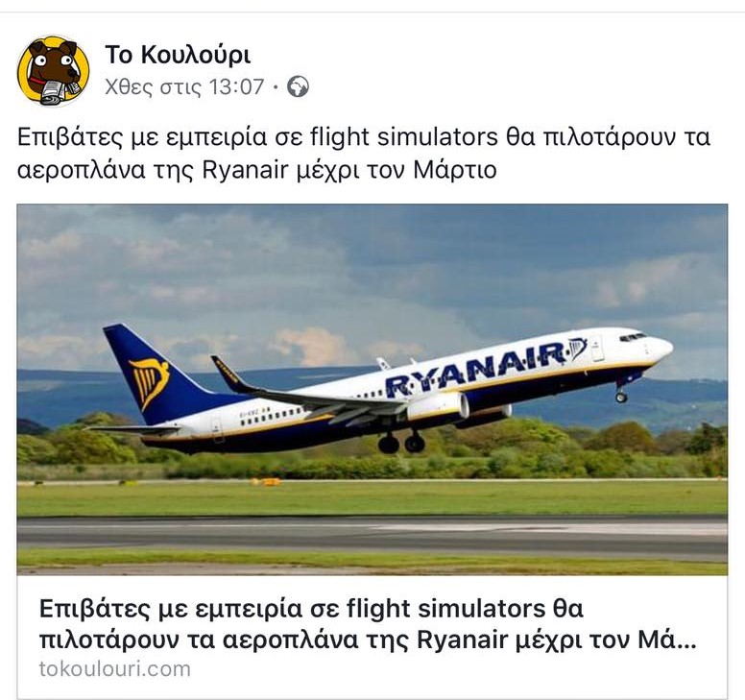The image size is (745, 700).
Task: Open the Το Κουλούρι page name
Action: 178,55
